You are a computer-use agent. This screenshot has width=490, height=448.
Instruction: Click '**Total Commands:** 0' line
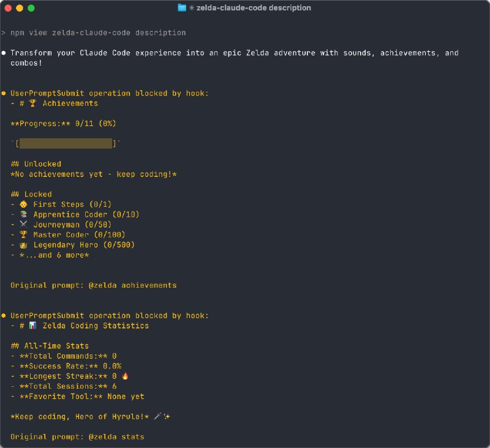coord(68,356)
